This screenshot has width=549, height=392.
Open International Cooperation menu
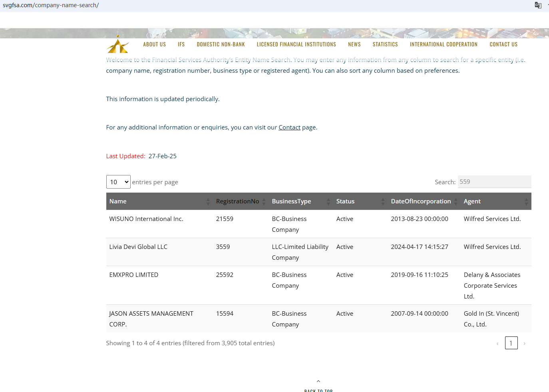[444, 44]
